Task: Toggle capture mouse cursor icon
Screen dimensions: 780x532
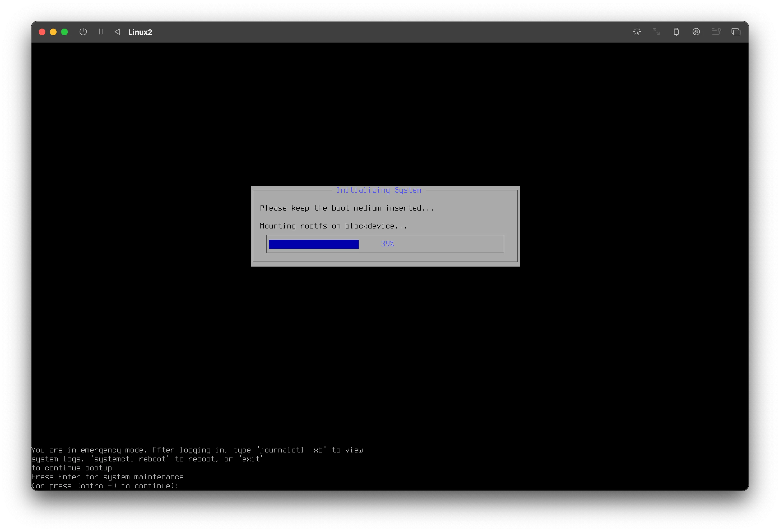Action: (x=637, y=32)
